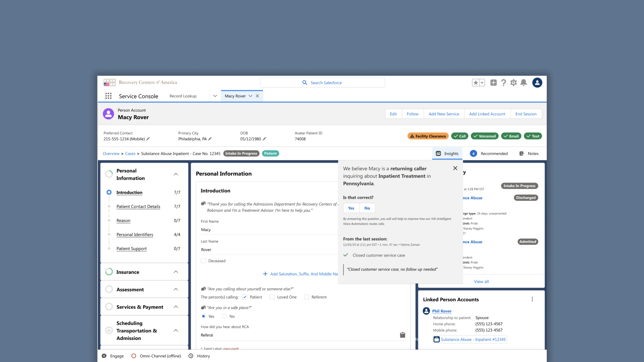Edit the Primary City pencil icon
The height and width of the screenshot is (362, 644).
(x=210, y=139)
